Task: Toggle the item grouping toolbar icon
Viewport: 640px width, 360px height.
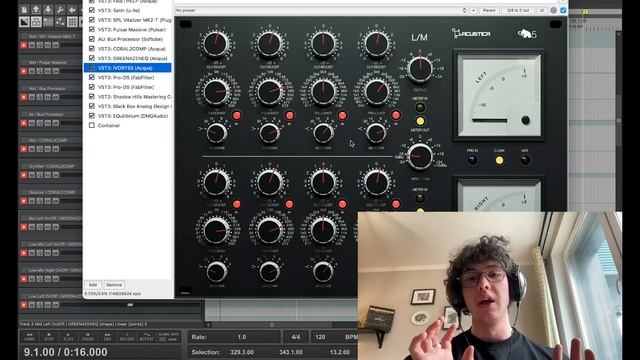Action: (x=36, y=21)
